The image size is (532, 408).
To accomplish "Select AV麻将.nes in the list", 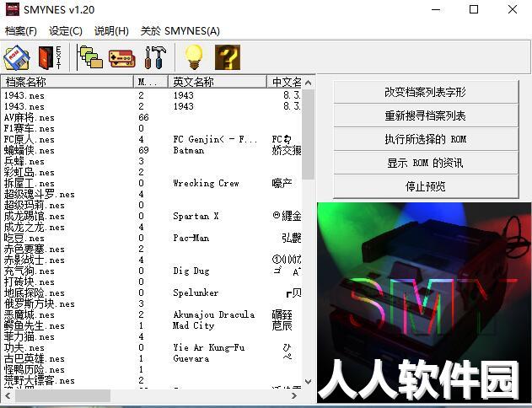I will (x=30, y=118).
